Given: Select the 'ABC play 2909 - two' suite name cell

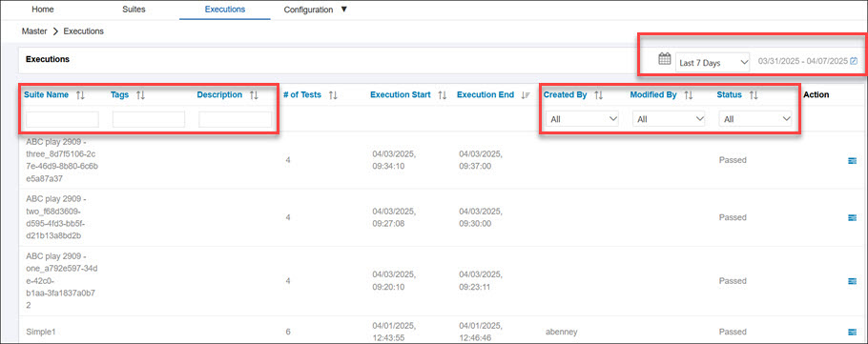Looking at the screenshot, I should point(56,217).
